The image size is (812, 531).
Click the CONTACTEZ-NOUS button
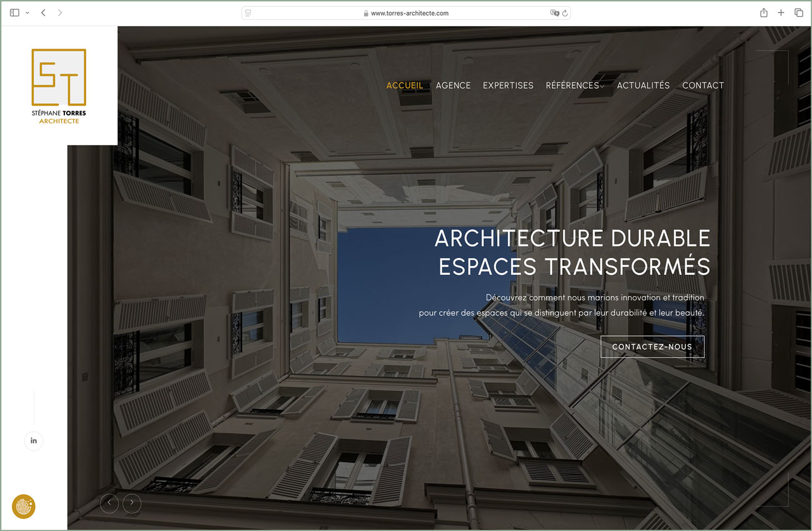(652, 347)
